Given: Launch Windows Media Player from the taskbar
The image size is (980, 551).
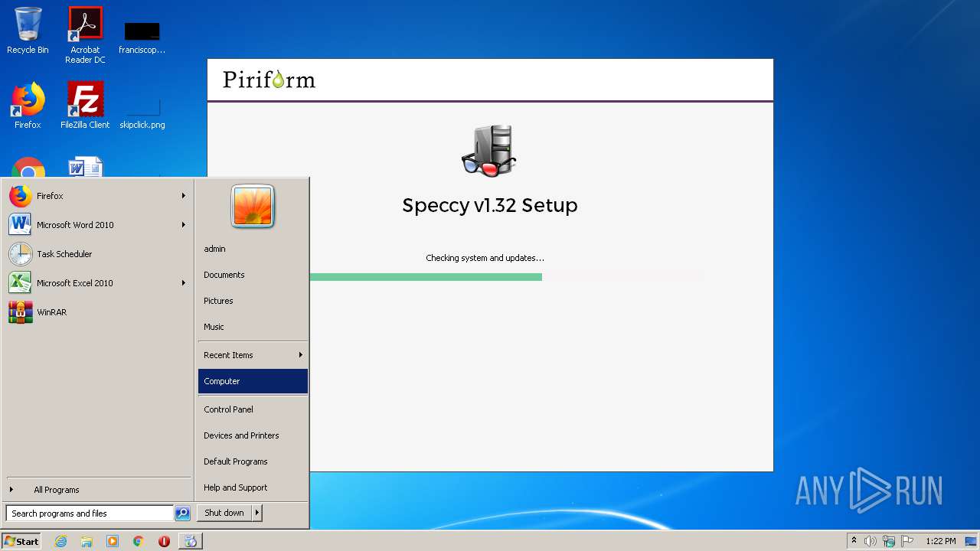Looking at the screenshot, I should (113, 541).
